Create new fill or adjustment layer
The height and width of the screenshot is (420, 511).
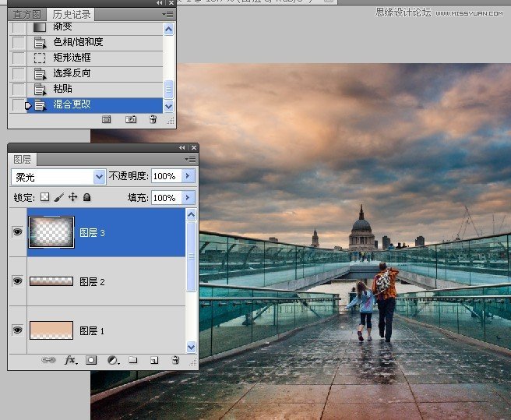pos(112,361)
